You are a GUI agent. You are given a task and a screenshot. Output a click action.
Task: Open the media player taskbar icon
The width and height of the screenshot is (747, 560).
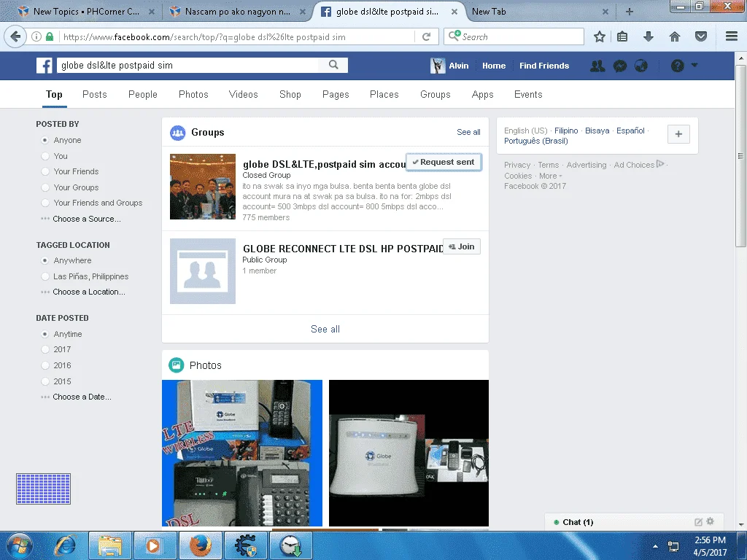155,545
